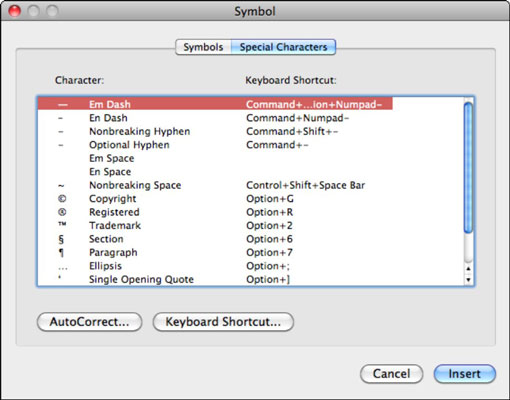Click the Section § symbol

(61, 239)
